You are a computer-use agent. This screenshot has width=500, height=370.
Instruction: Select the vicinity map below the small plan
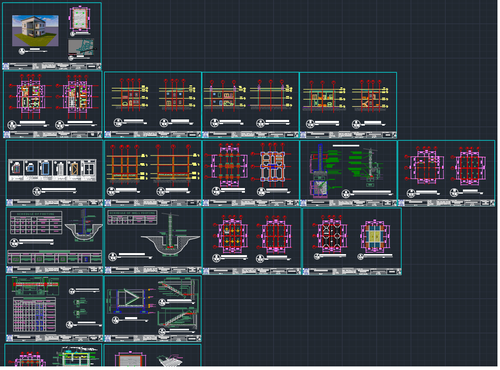pyautogui.click(x=81, y=47)
